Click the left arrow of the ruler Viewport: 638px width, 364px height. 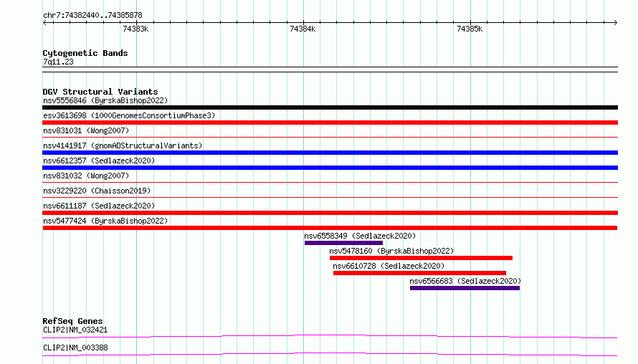(44, 23)
